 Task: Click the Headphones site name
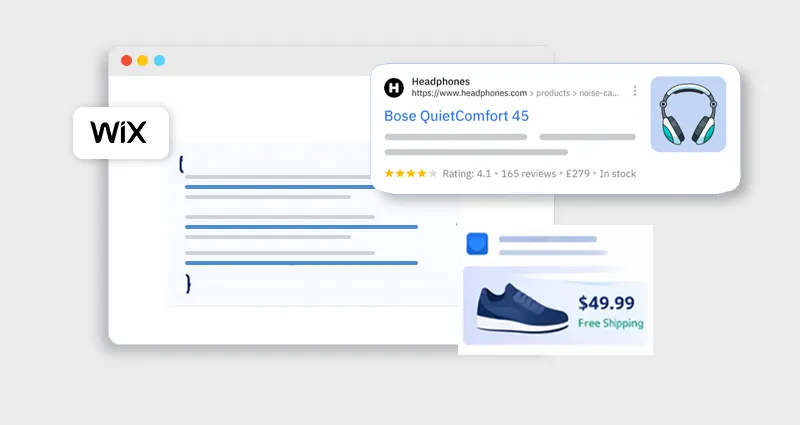441,82
